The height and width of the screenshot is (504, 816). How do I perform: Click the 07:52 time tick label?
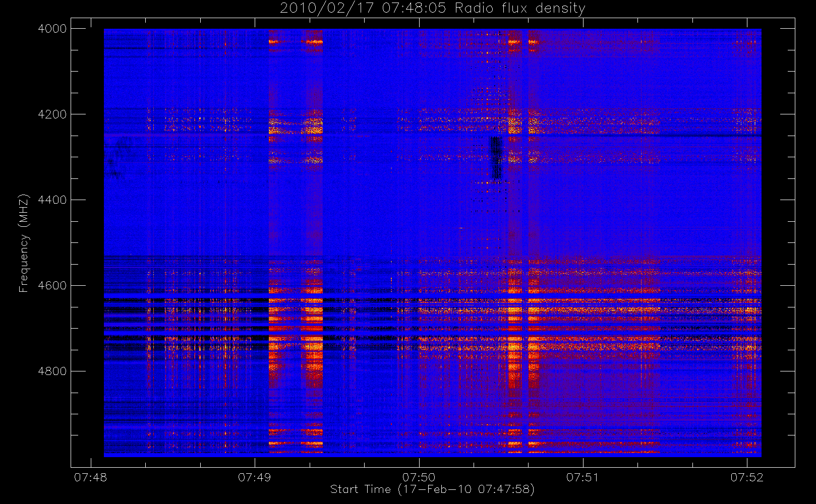(747, 477)
